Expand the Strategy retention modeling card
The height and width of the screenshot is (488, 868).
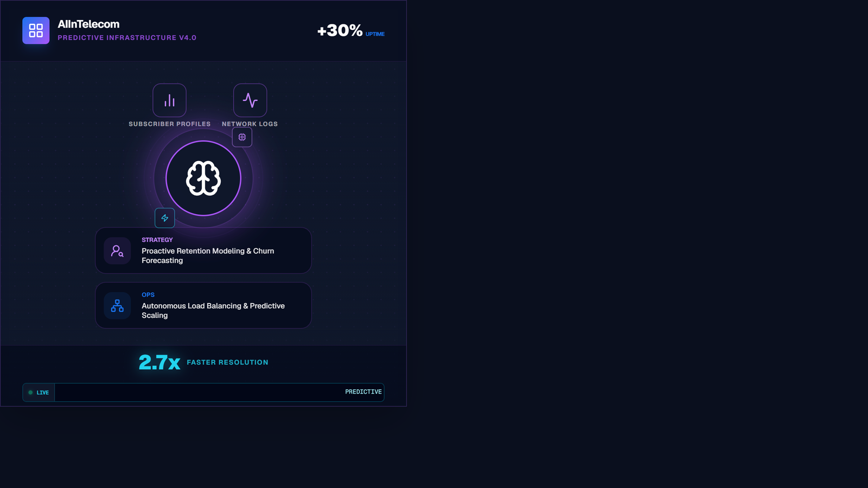tap(203, 251)
